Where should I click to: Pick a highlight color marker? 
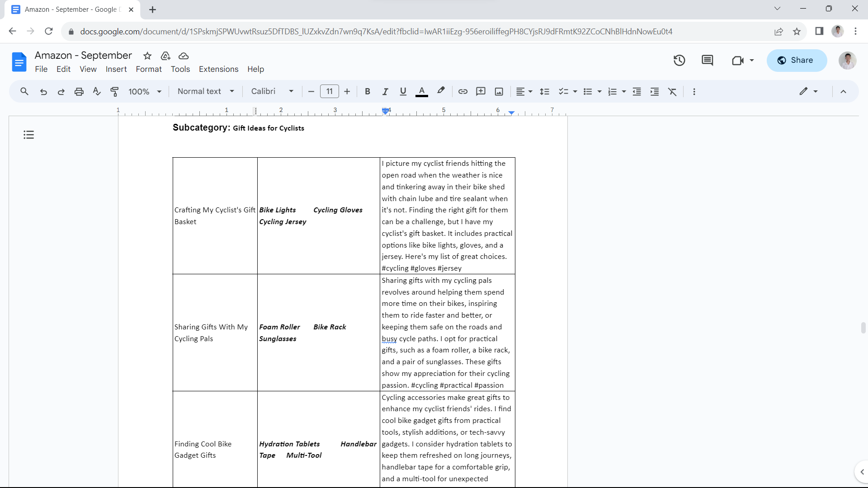point(441,91)
